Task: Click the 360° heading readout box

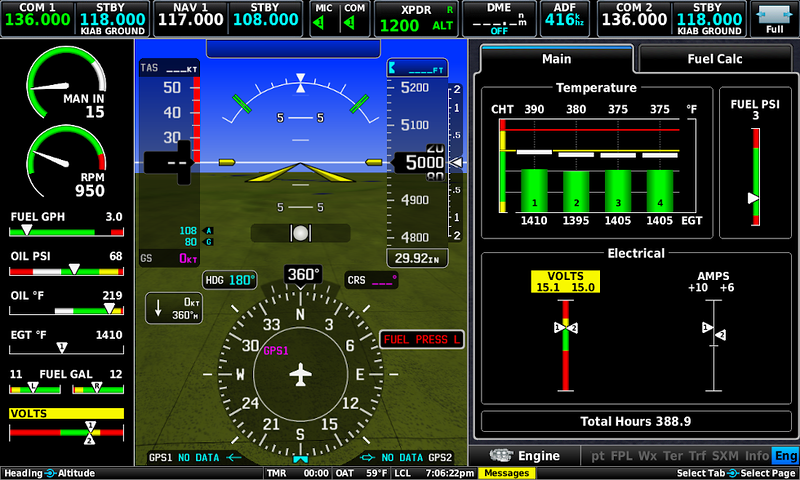Action: (x=303, y=274)
